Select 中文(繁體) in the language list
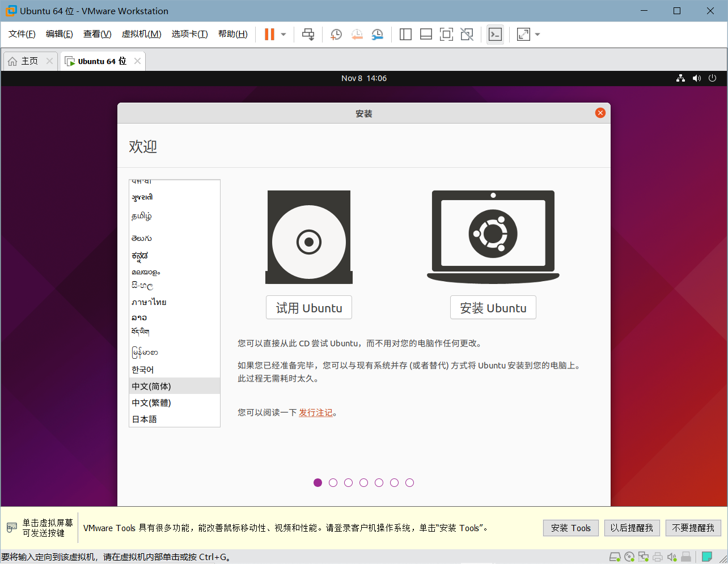 (x=175, y=402)
